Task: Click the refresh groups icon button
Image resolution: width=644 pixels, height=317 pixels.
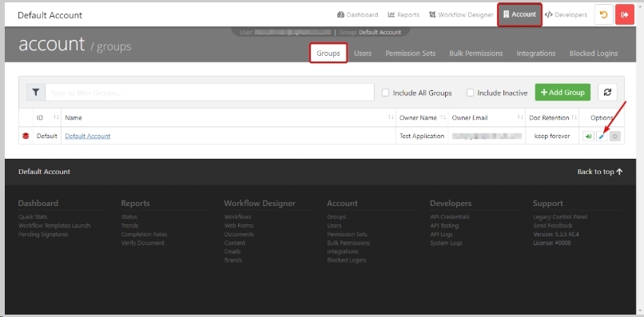Action: point(607,93)
